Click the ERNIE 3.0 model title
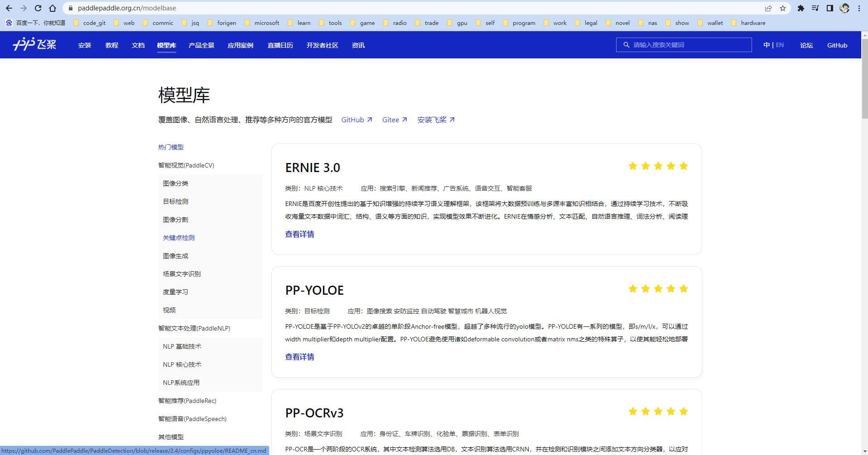 click(x=313, y=168)
